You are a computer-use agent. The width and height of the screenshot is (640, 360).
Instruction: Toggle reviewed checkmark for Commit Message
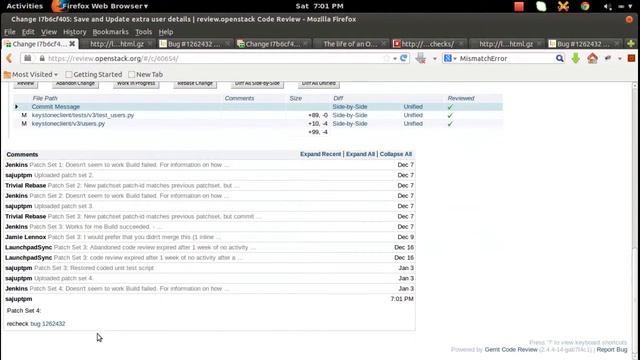coord(450,107)
